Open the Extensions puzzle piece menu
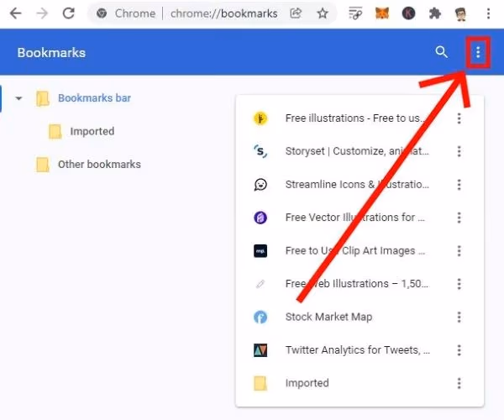 click(x=434, y=13)
